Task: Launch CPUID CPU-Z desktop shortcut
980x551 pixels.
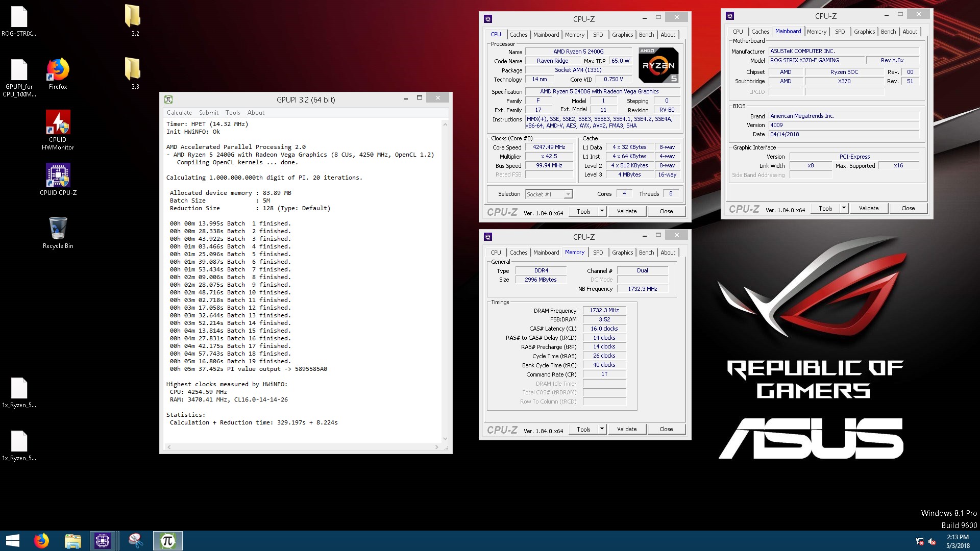Action: pyautogui.click(x=58, y=180)
